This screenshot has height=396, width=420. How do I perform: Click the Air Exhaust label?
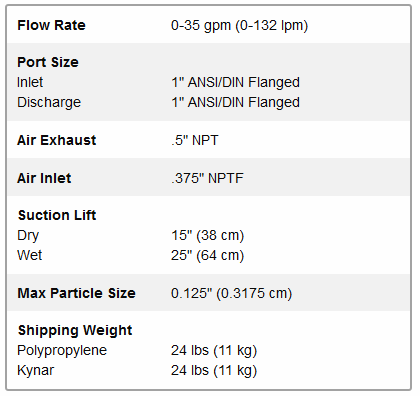click(x=57, y=140)
